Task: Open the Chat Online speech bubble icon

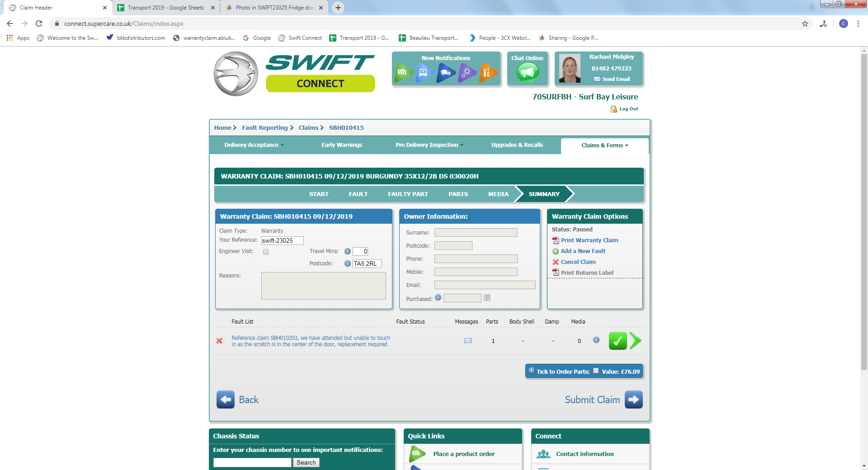Action: click(x=528, y=72)
